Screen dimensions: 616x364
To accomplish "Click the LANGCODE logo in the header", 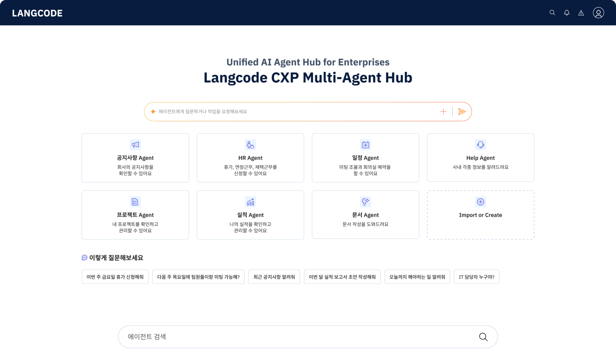I will tap(37, 13).
